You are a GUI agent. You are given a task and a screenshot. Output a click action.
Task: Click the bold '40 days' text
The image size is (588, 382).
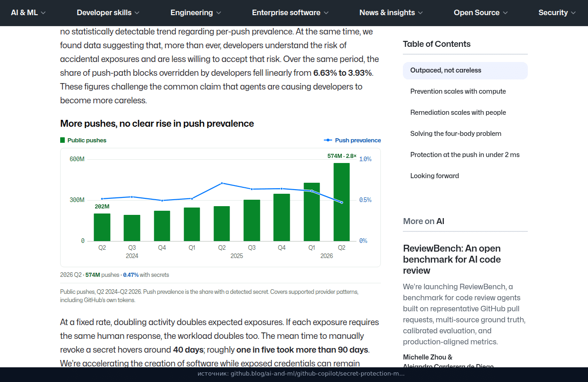[188, 350]
